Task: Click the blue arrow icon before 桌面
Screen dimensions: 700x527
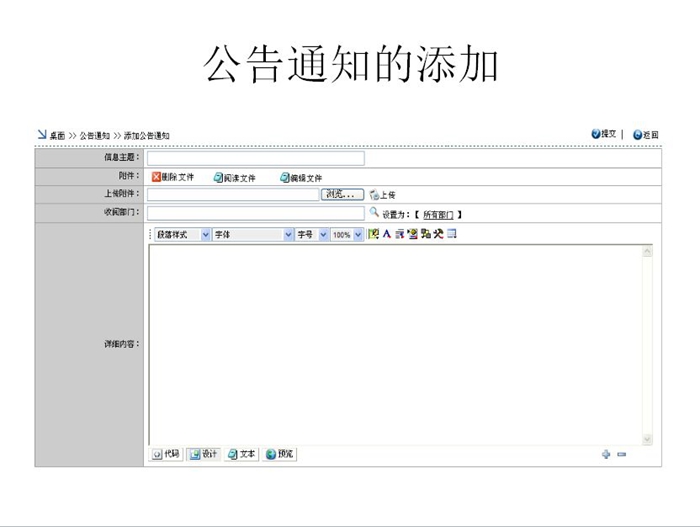Action: 42,134
